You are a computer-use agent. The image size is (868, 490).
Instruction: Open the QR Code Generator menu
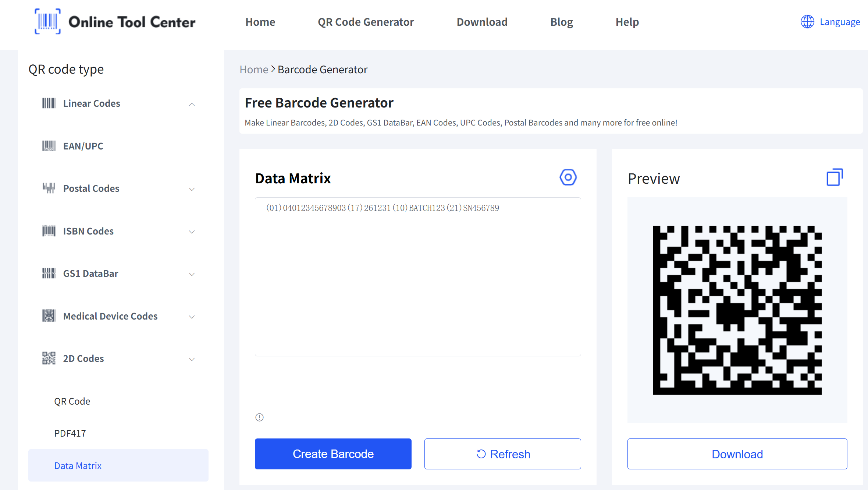pyautogui.click(x=366, y=22)
